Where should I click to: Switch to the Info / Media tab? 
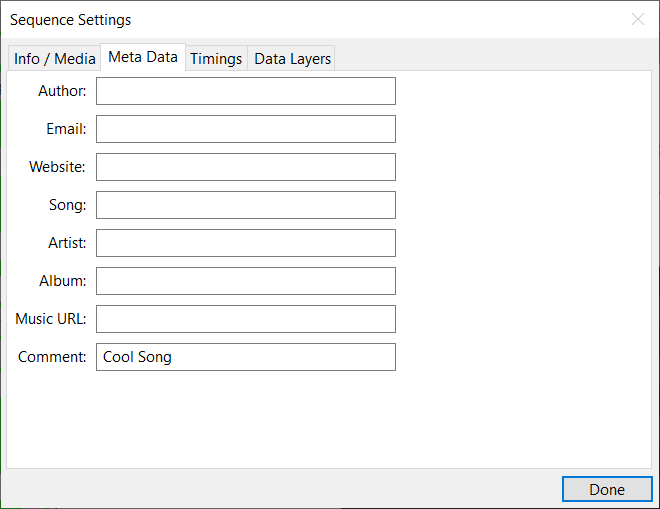[x=54, y=59]
